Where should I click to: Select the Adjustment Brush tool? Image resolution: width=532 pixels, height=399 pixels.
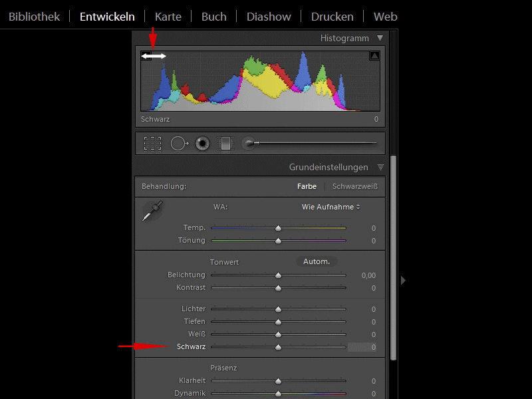pos(249,143)
